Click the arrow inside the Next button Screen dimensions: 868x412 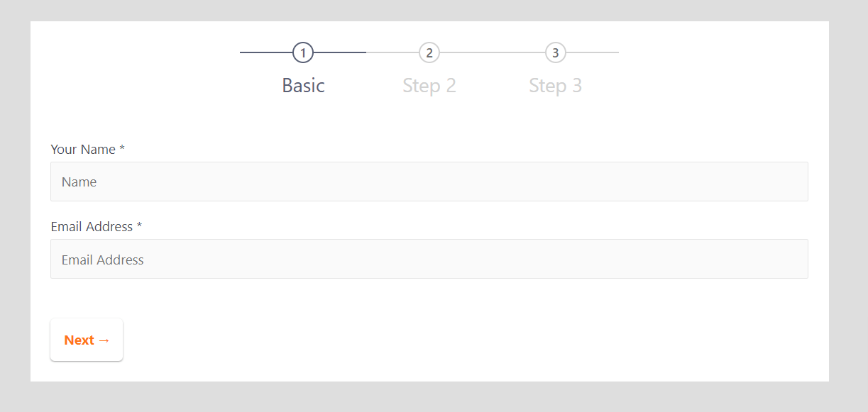[x=104, y=340]
